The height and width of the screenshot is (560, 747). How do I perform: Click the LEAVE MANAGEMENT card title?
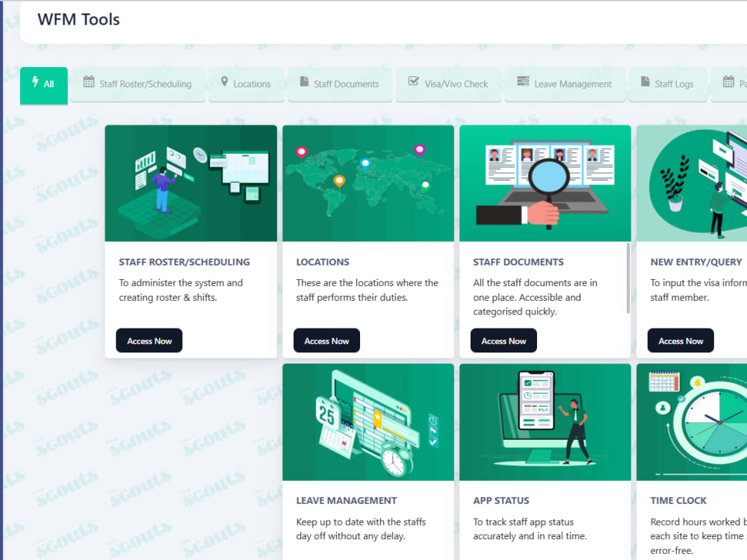(347, 500)
